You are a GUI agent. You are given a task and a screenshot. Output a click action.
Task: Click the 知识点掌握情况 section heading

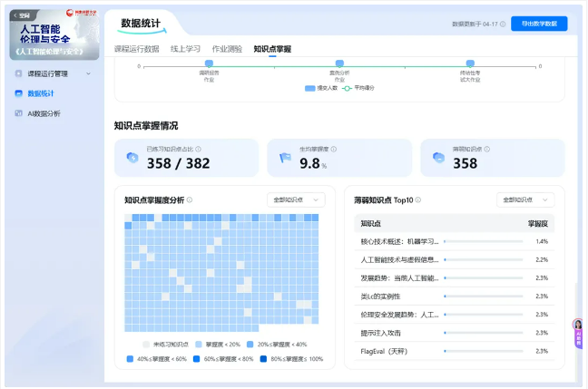pos(146,125)
